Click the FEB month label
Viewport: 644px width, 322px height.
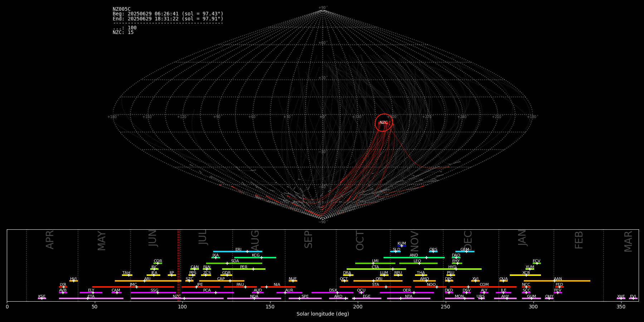[579, 240]
